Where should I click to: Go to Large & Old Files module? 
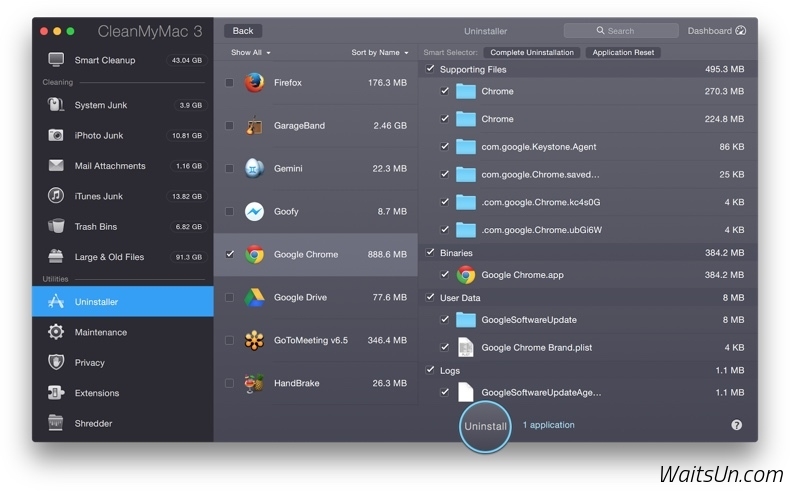pos(109,257)
